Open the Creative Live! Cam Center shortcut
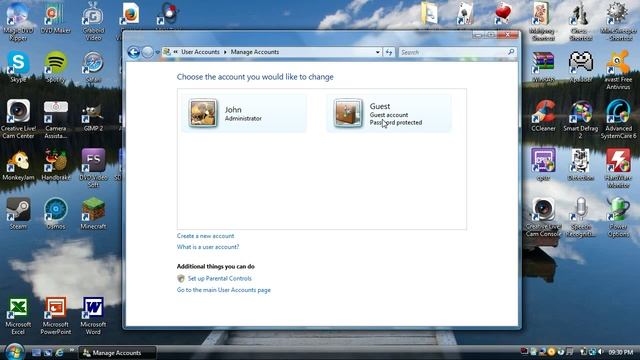The width and height of the screenshot is (640, 360). tap(18, 119)
